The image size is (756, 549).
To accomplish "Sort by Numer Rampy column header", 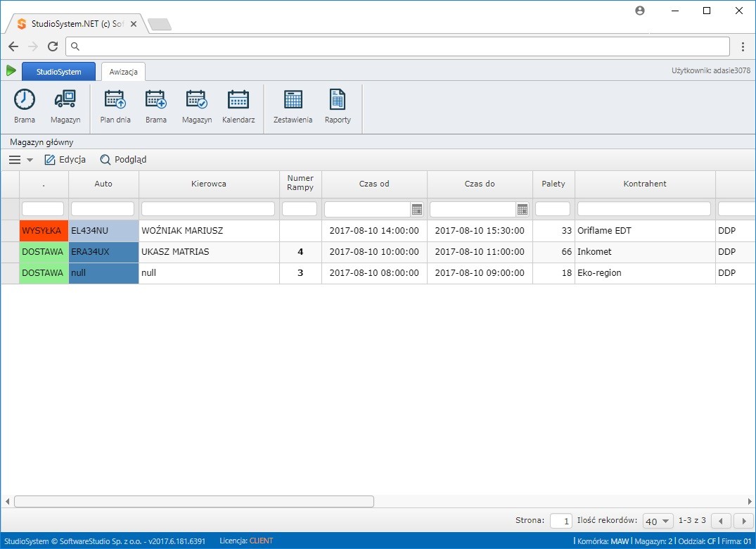I will click(x=300, y=183).
